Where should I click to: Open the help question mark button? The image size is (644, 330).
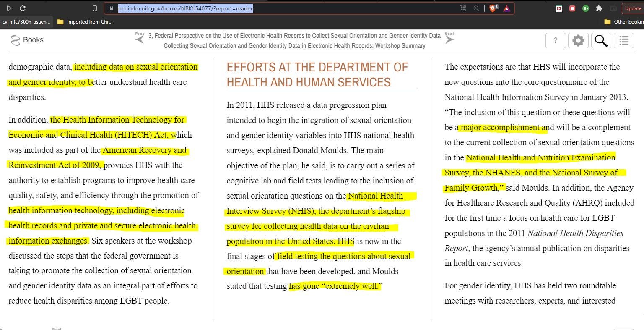coord(556,40)
